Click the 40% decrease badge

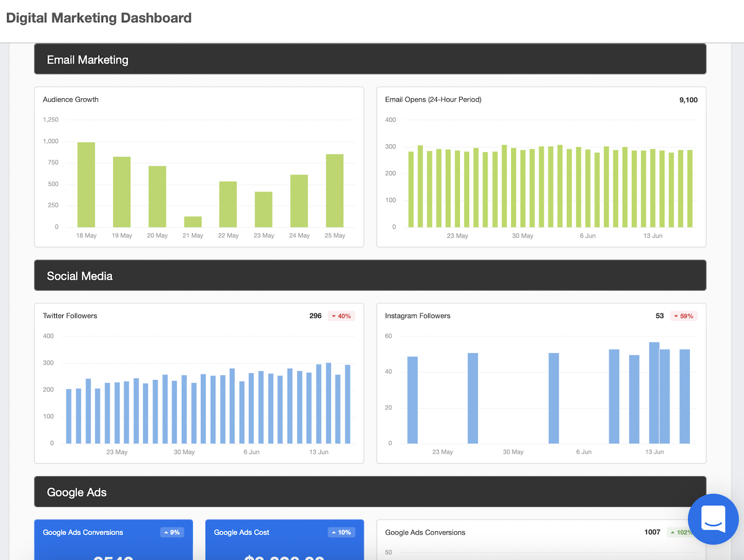click(341, 316)
